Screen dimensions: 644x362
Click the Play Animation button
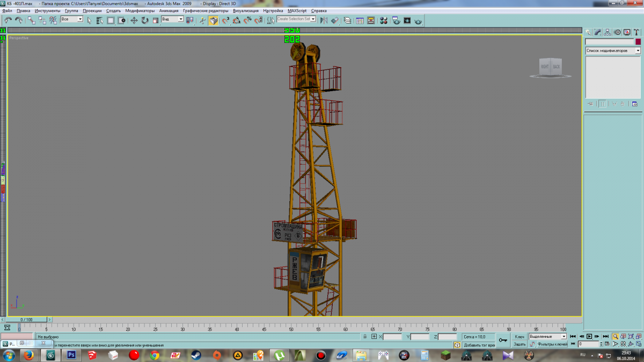(589, 336)
